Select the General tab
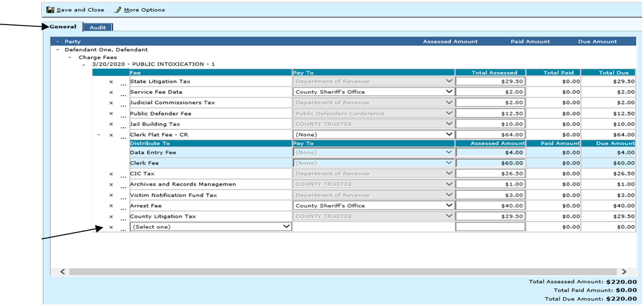This screenshot has height=307, width=644. point(63,27)
